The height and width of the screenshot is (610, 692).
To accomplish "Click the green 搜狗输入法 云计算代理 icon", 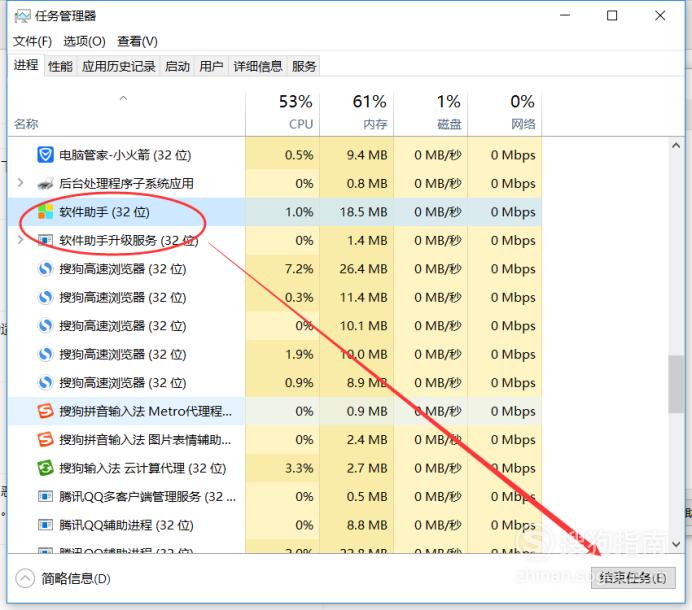I will coord(45,468).
